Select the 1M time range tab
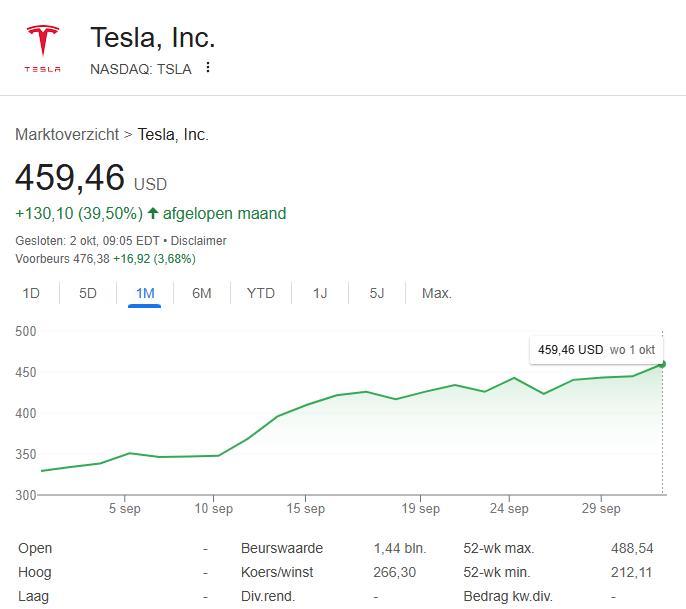 coord(145,293)
